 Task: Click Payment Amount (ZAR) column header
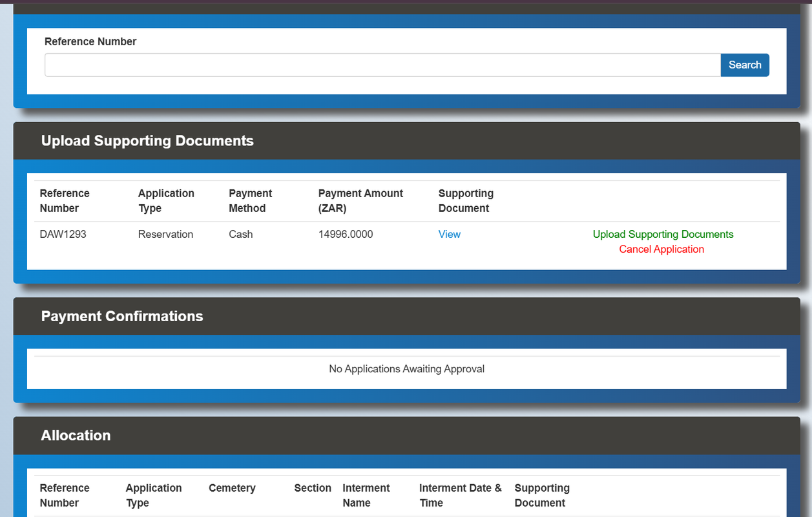[360, 200]
